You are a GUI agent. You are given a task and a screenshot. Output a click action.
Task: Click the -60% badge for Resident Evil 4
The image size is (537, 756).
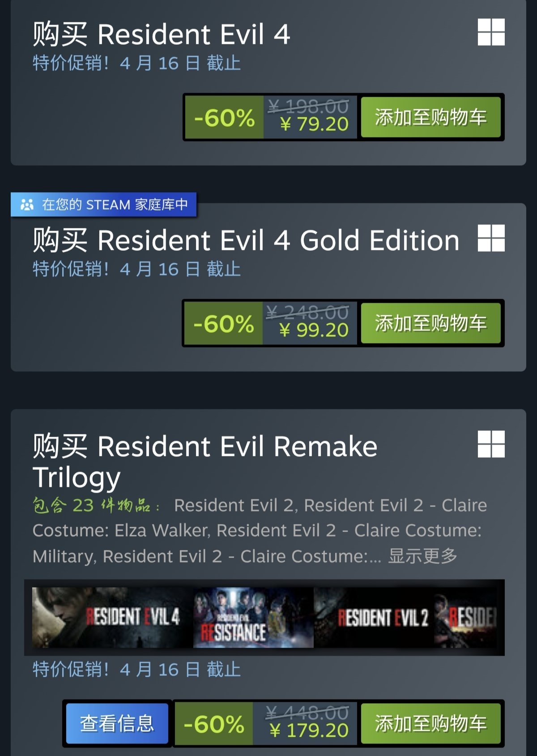click(x=224, y=117)
